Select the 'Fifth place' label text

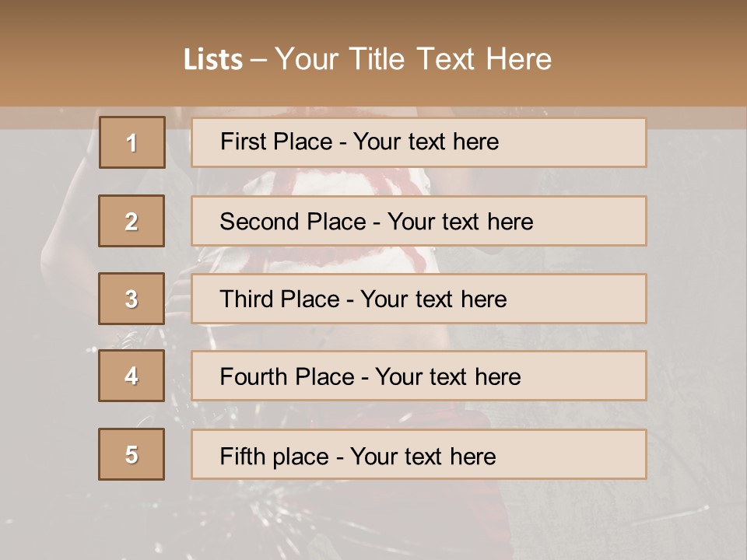[276, 456]
